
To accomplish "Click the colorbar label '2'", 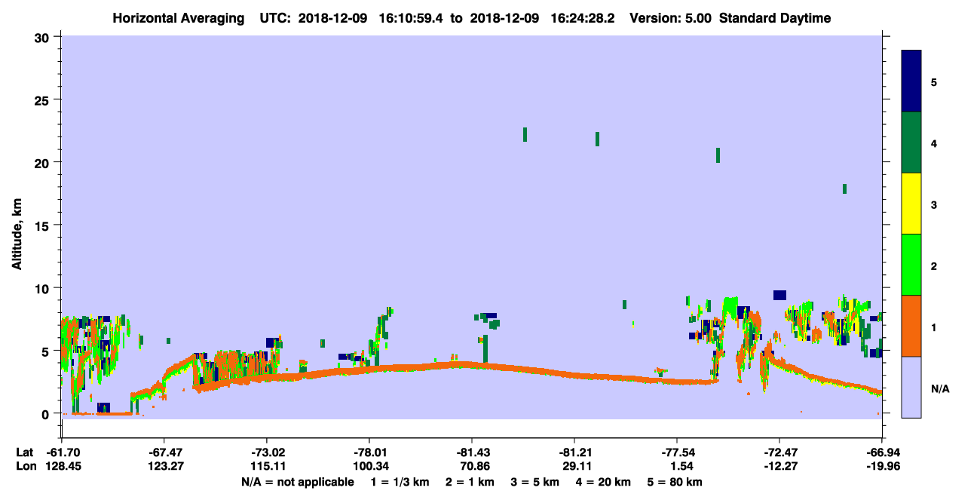I will click(934, 265).
